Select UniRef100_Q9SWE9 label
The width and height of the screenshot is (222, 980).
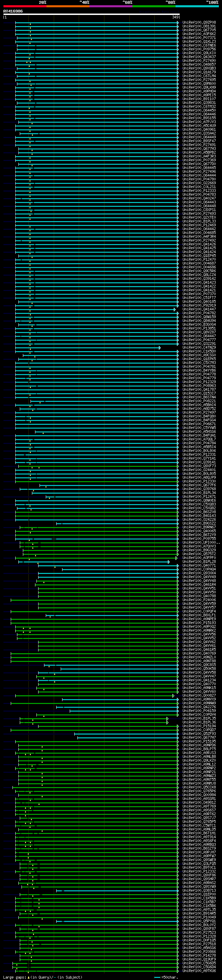(x=199, y=860)
